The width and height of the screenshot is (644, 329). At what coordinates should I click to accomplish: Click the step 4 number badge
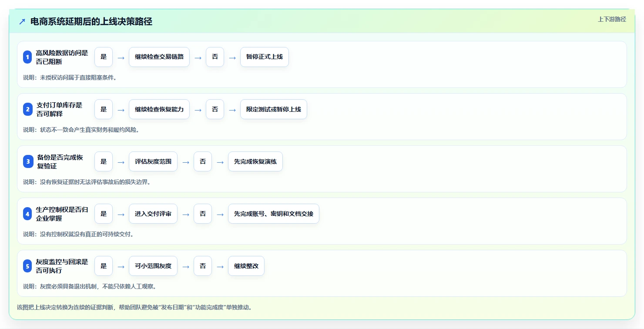[x=28, y=214]
